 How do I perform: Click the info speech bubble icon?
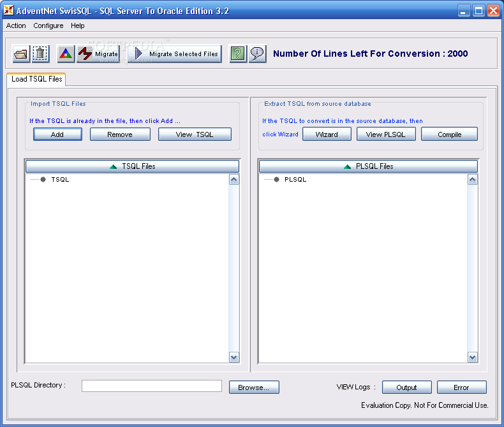tap(257, 54)
